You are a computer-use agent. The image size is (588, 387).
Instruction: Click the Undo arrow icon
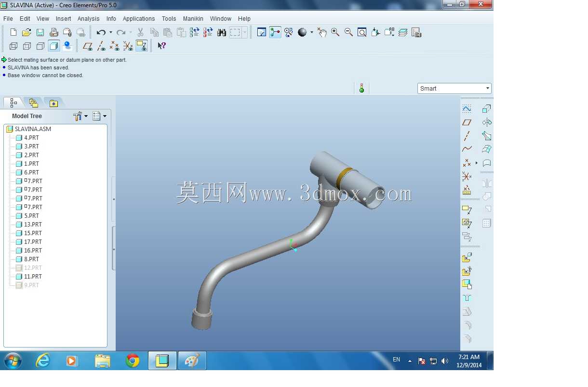101,32
